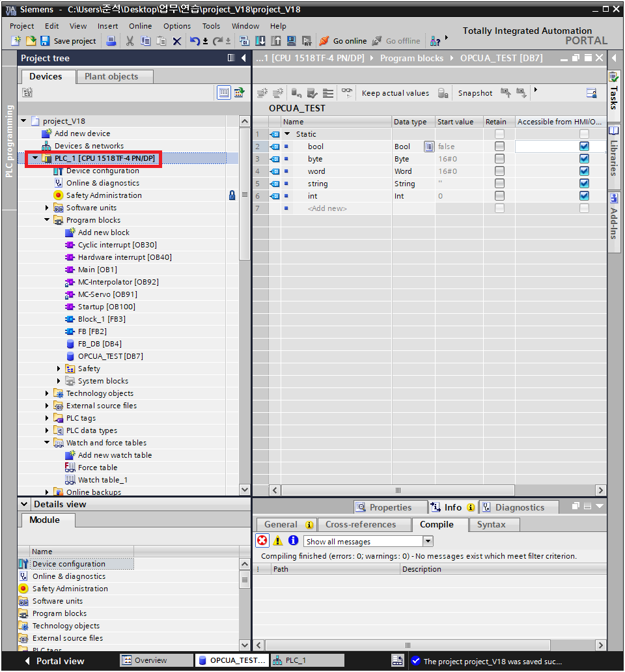Collapse the Program blocks folder
The height and width of the screenshot is (672, 625).
pos(47,220)
